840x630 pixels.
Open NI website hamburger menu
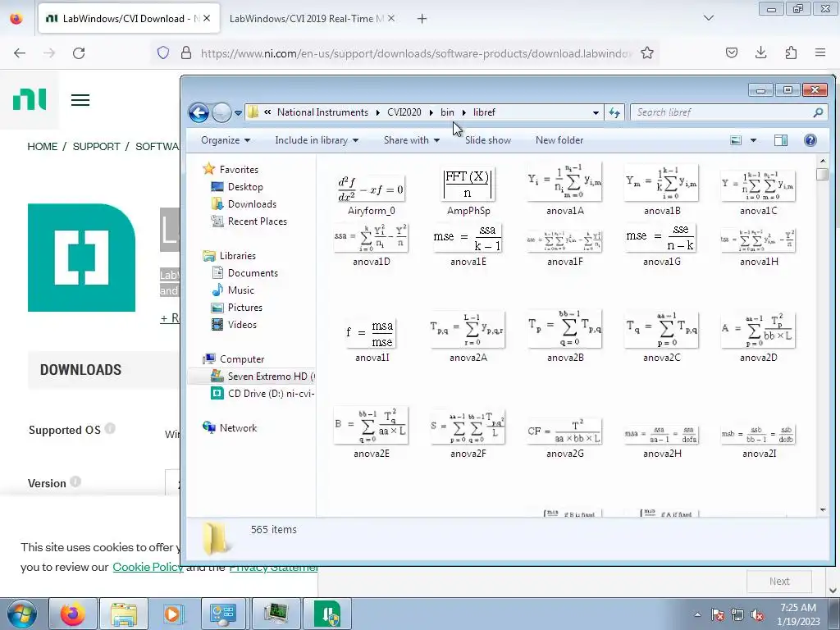pos(80,100)
